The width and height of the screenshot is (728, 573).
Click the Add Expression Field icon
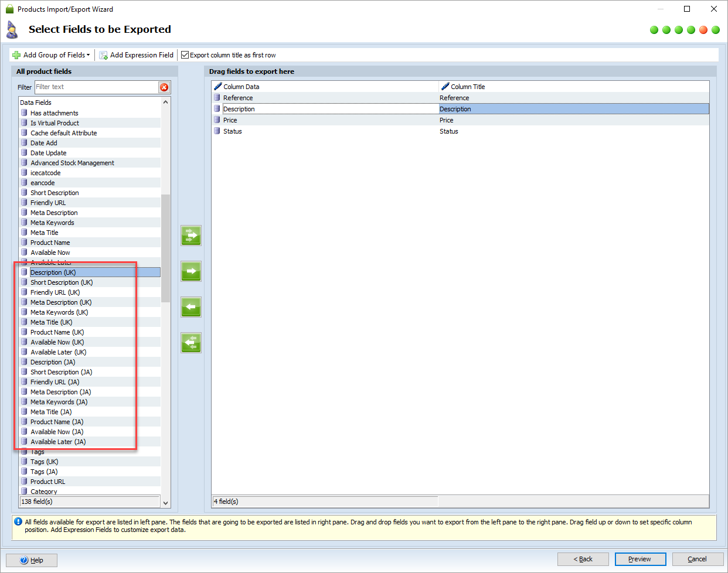pos(103,55)
